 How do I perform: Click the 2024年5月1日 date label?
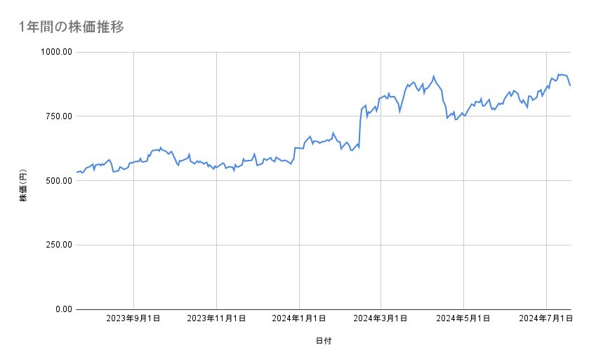click(x=463, y=319)
